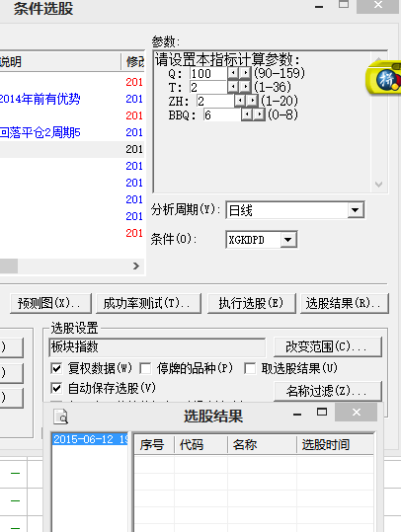Screen dimensions: 401x532
Task: Click the 改变范围(C) button
Action: 328,346
